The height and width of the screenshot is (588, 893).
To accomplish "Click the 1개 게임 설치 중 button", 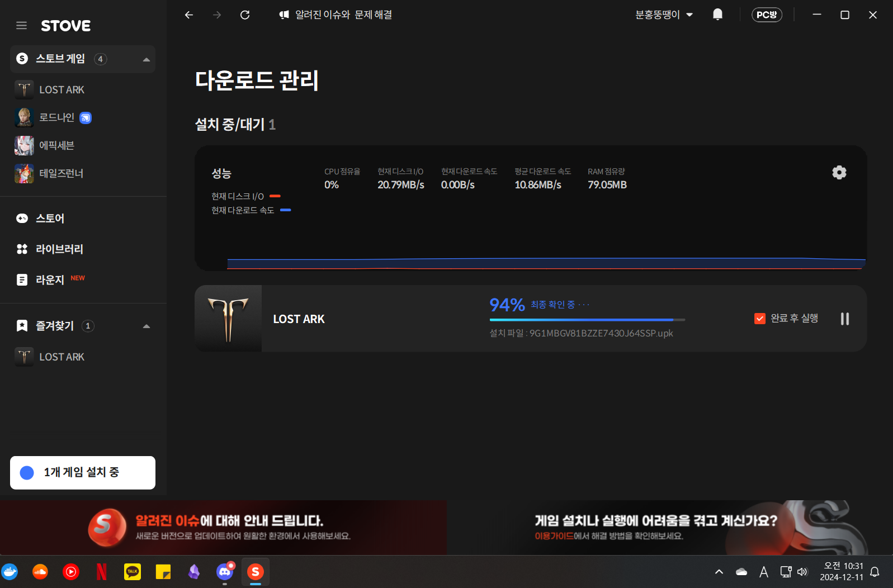I will pyautogui.click(x=83, y=473).
